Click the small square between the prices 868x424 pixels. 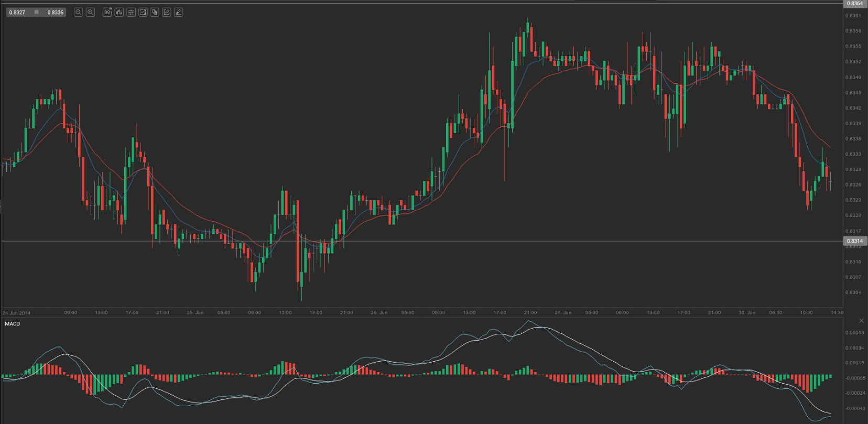[36, 12]
